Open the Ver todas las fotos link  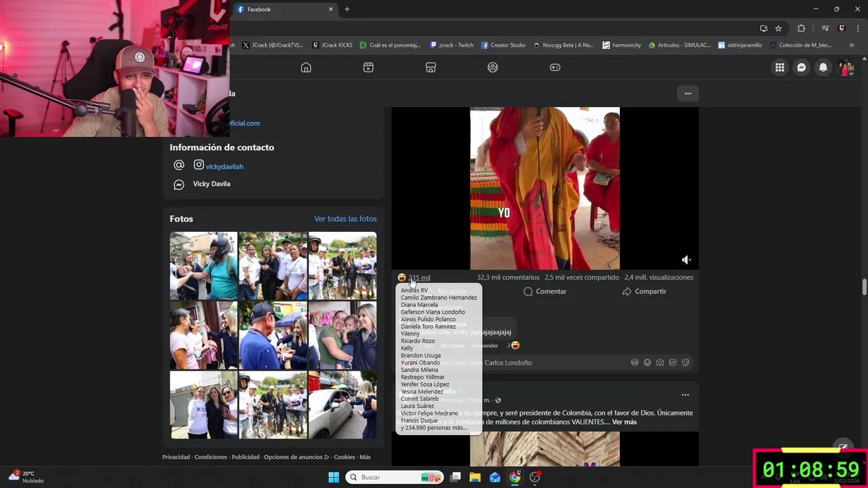(345, 219)
